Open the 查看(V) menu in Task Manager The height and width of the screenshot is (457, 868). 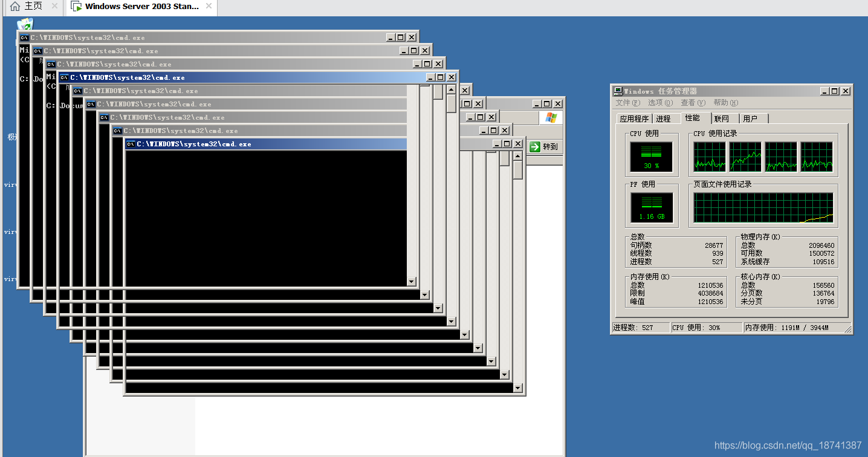(693, 103)
